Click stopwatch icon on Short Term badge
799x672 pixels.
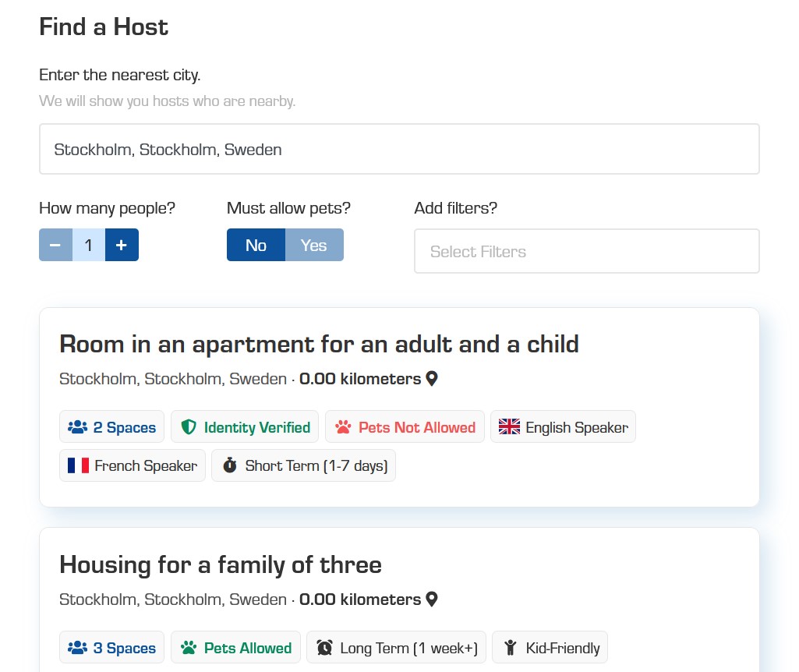(229, 466)
